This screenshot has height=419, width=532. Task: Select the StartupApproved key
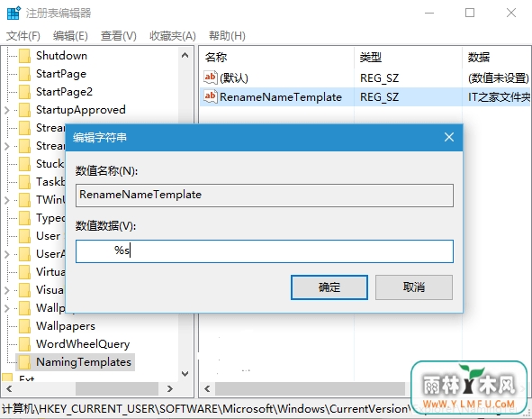[81, 110]
